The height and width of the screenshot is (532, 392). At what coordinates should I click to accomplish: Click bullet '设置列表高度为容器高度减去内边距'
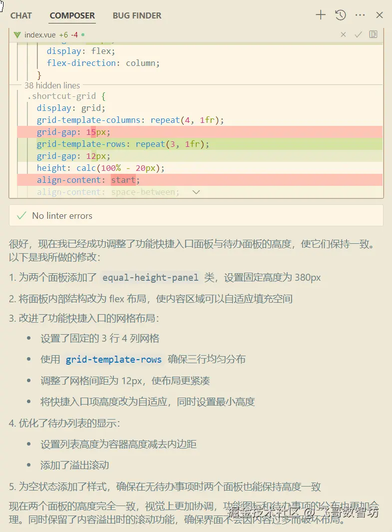point(119,444)
